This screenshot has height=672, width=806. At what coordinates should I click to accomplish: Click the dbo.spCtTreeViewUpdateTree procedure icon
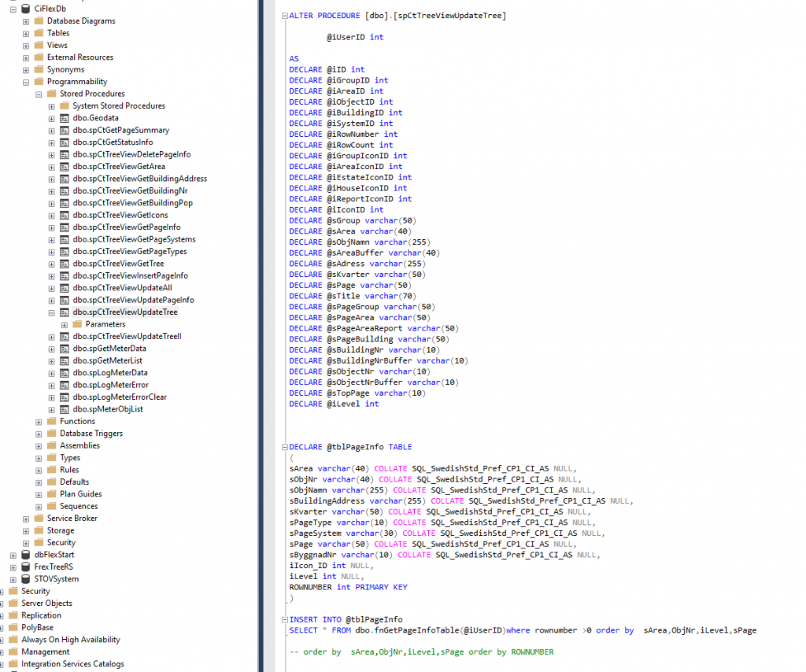tap(65, 312)
